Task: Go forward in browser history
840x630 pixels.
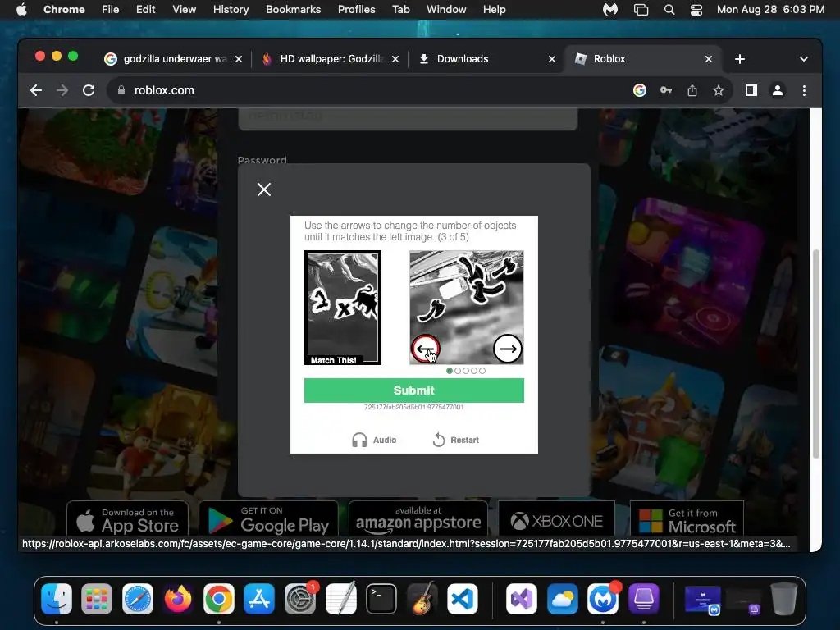Action: (62, 90)
